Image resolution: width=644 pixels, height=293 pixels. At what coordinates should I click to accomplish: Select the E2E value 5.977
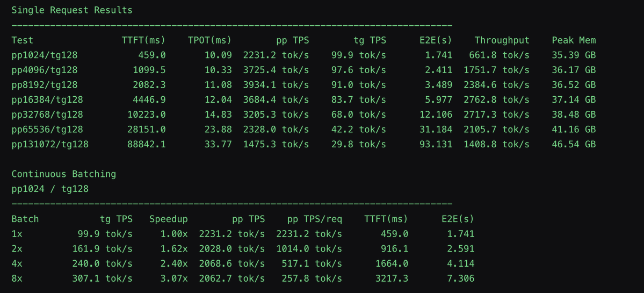pyautogui.click(x=439, y=99)
